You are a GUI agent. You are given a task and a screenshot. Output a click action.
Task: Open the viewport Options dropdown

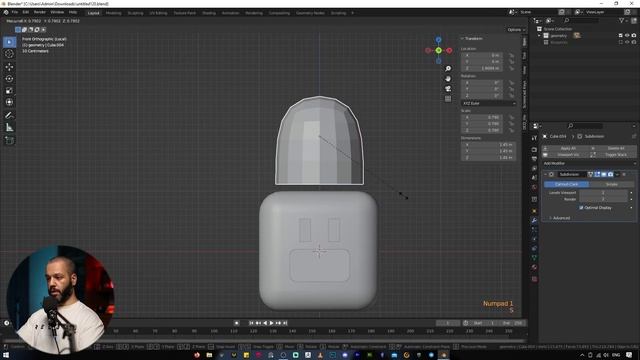point(516,30)
